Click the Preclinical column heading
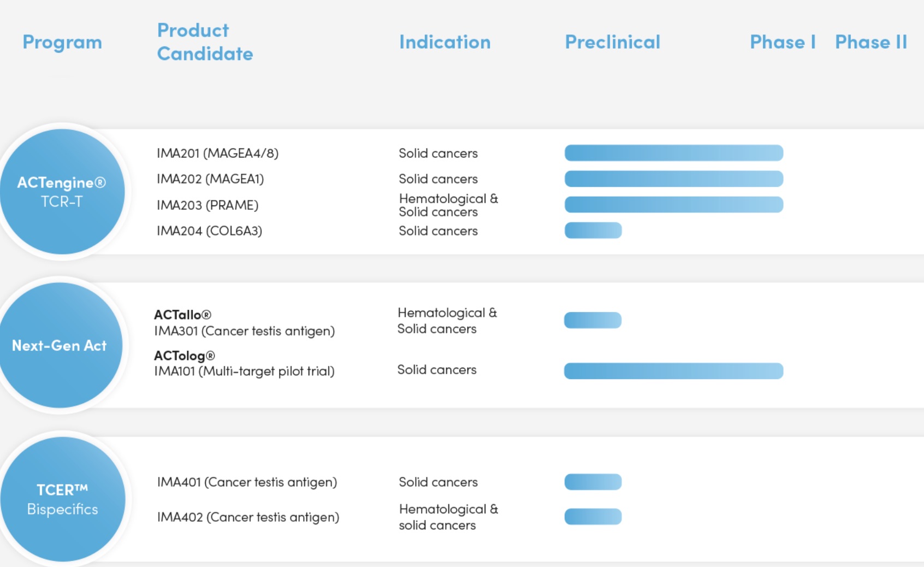This screenshot has height=567, width=924. pyautogui.click(x=612, y=42)
